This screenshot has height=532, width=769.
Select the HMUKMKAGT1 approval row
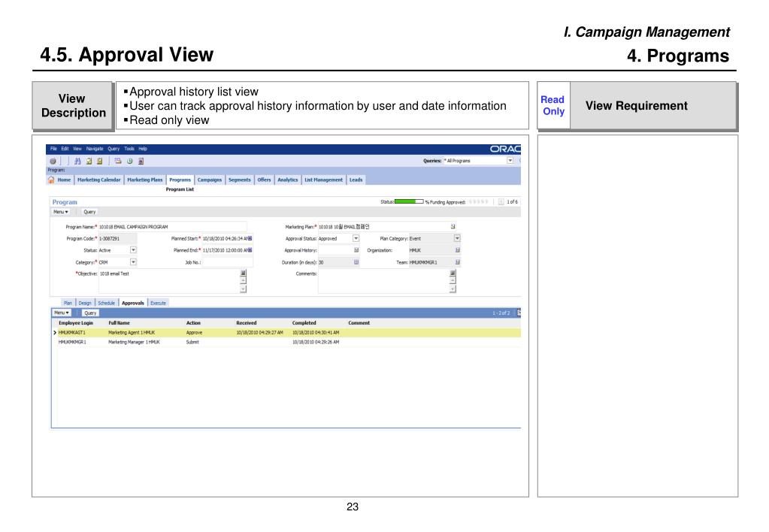pyautogui.click(x=286, y=333)
